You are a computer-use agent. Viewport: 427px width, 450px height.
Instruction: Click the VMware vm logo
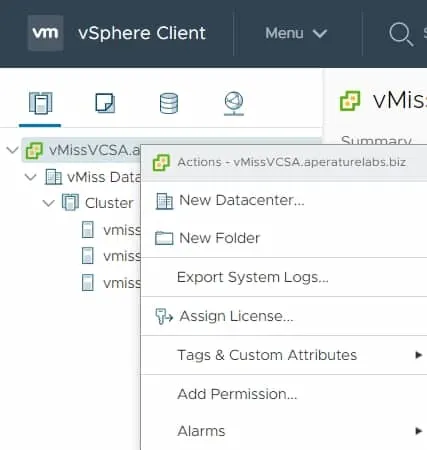[x=46, y=33]
